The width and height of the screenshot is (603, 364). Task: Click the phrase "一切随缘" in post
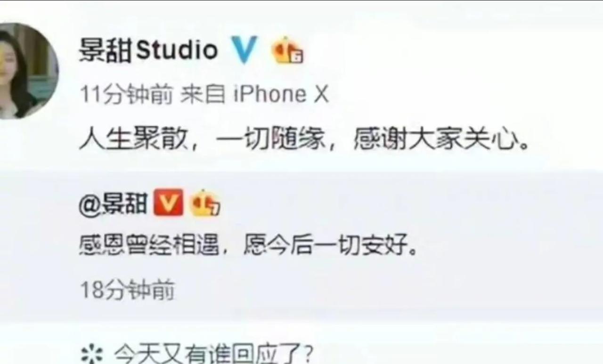pos(272,140)
